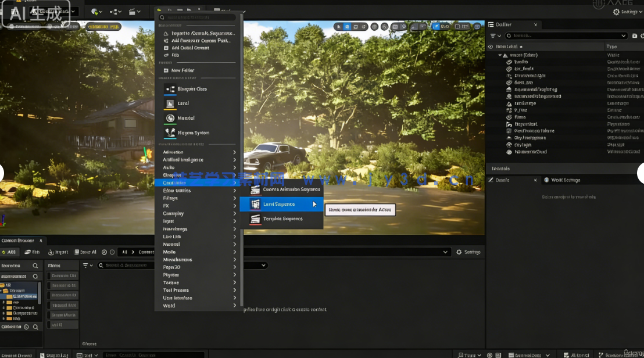Collapse the root world item in the Outliner

(499, 55)
